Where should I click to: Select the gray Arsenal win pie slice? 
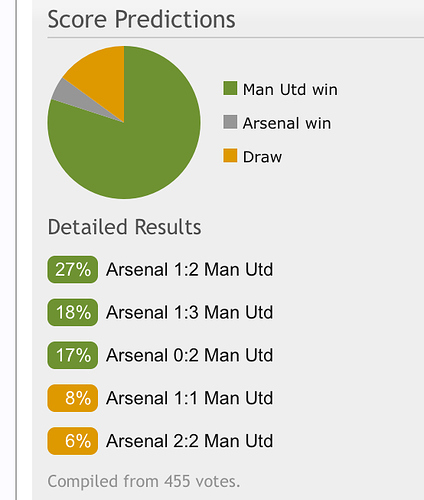(77, 97)
